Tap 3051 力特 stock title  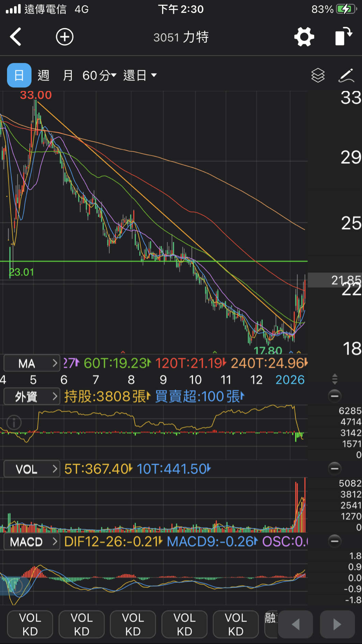coord(181,37)
